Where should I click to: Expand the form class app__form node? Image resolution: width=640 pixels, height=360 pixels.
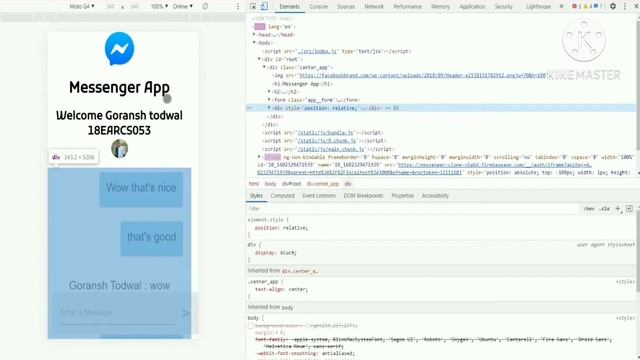click(269, 100)
